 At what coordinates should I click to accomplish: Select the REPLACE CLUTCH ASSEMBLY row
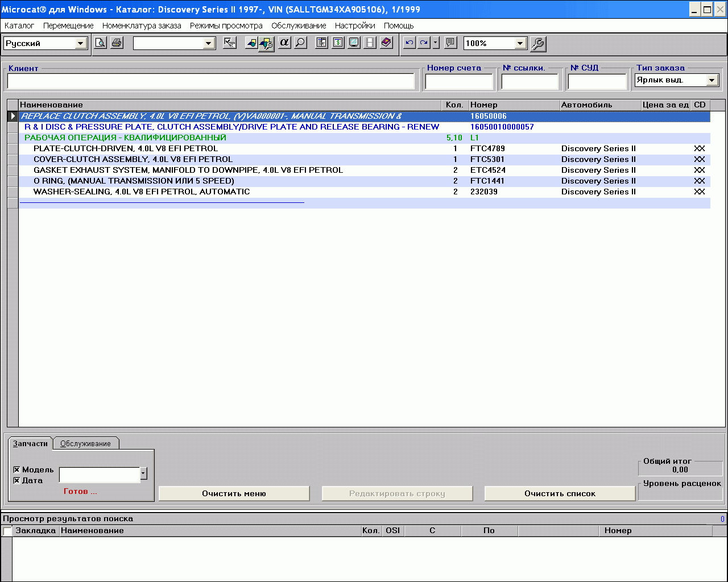(x=365, y=116)
